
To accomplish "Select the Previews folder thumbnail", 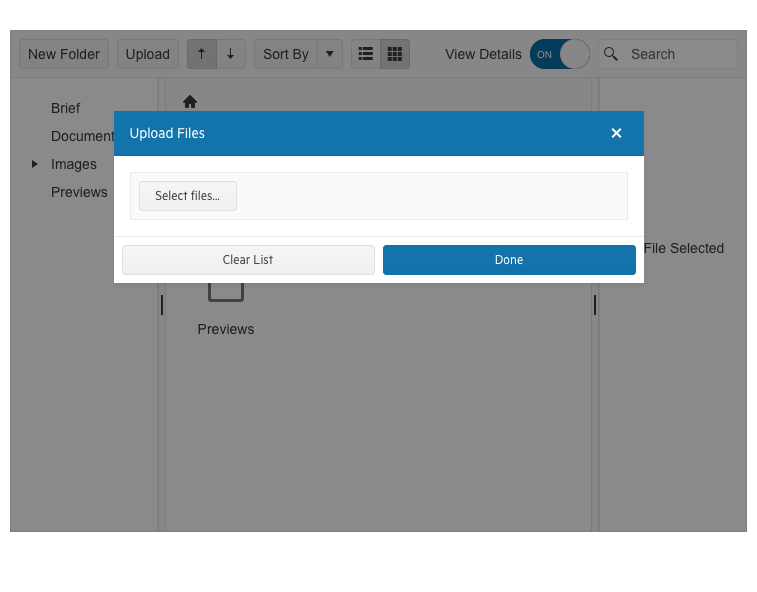I will pyautogui.click(x=226, y=309).
